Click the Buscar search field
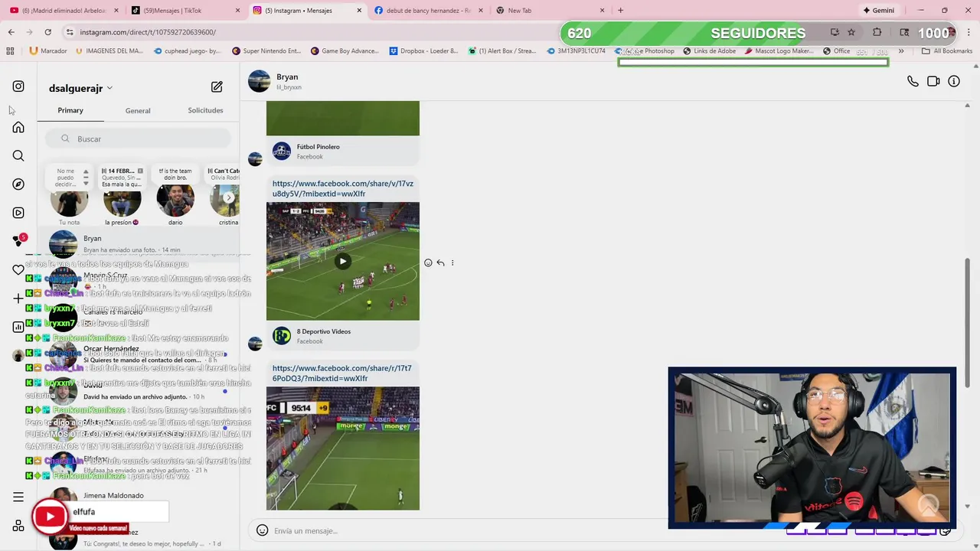Viewport: 980px width, 551px height. coord(138,139)
